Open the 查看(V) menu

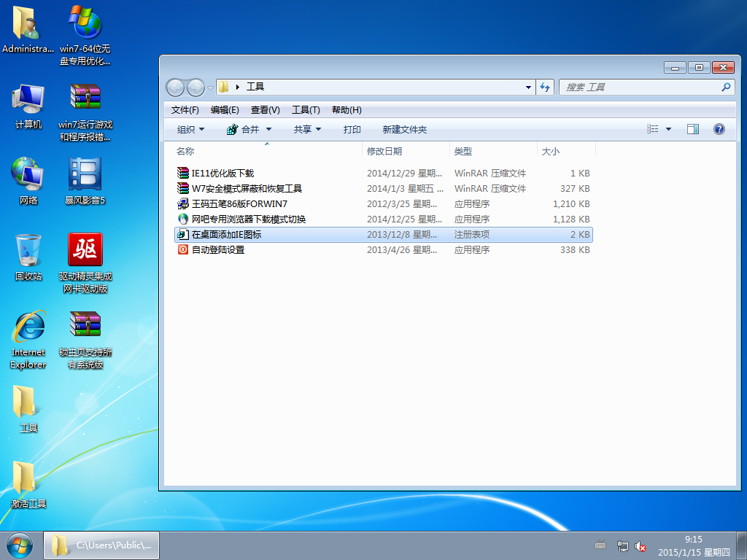(x=265, y=110)
